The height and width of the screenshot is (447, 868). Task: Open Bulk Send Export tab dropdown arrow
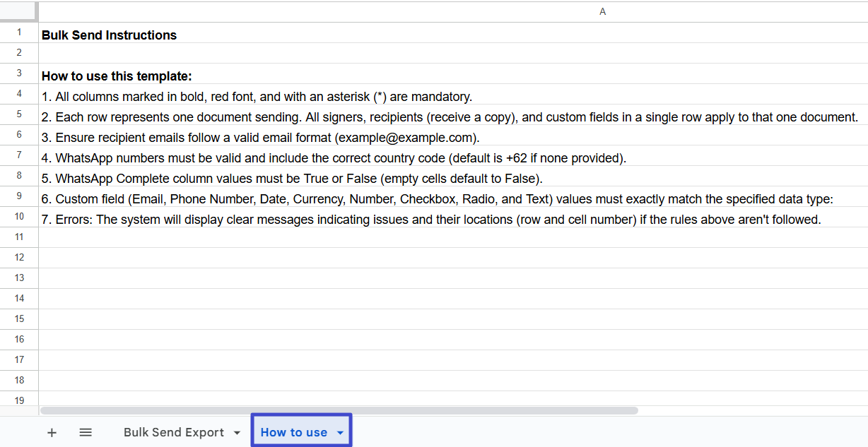[237, 433]
